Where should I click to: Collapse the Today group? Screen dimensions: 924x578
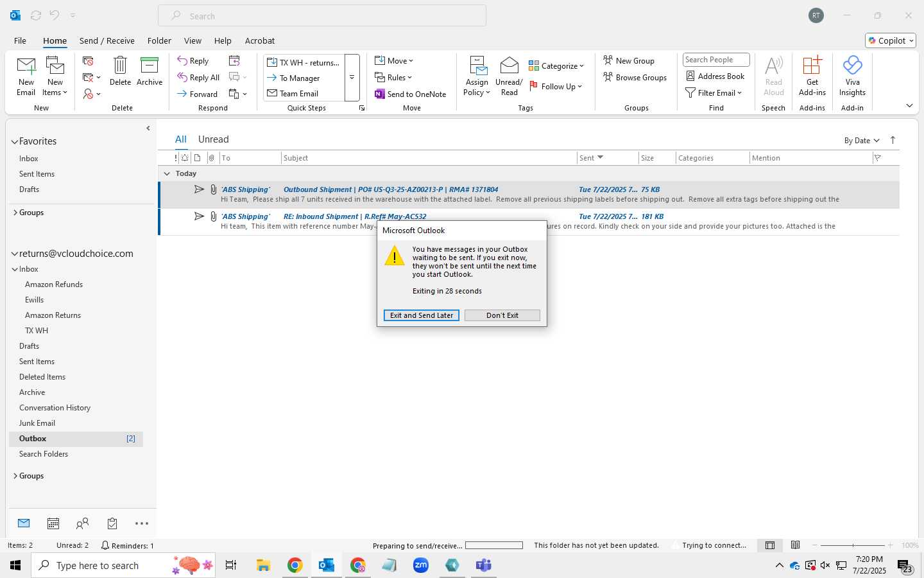pyautogui.click(x=167, y=173)
